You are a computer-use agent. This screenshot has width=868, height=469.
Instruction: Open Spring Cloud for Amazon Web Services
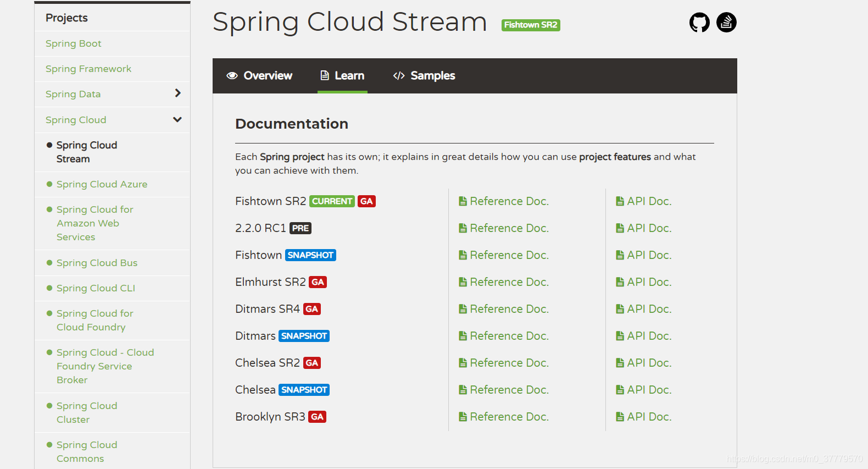tap(95, 223)
